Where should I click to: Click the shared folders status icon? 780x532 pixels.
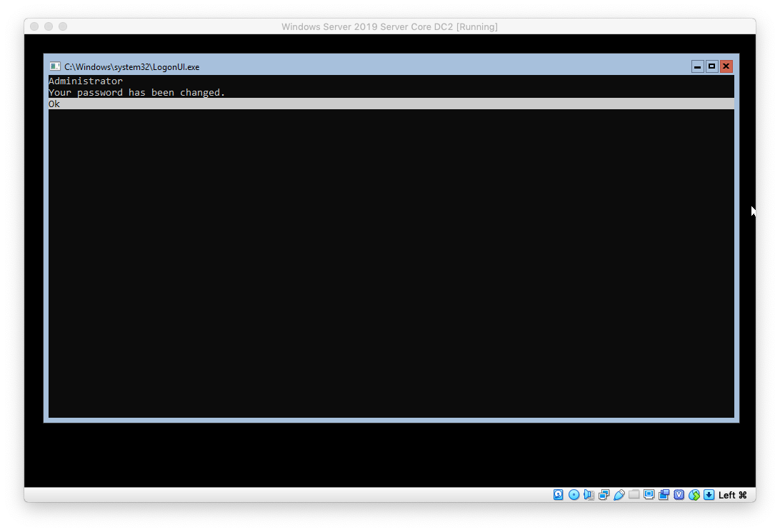[634, 495]
